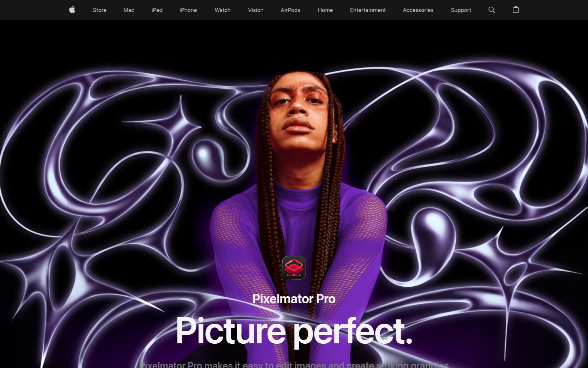Open the Accessories menu
The image size is (588, 368).
(x=418, y=10)
